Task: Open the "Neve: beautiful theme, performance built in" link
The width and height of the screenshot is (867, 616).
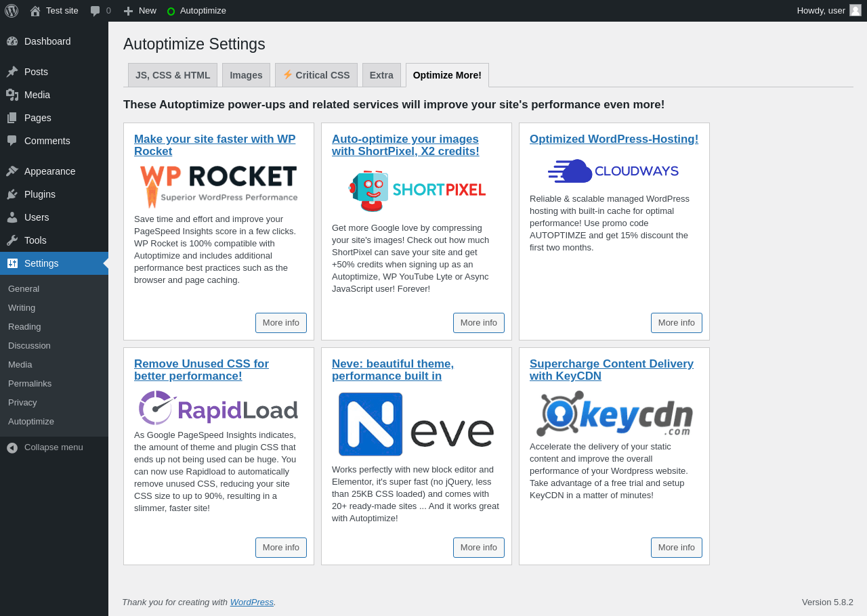Action: (393, 370)
